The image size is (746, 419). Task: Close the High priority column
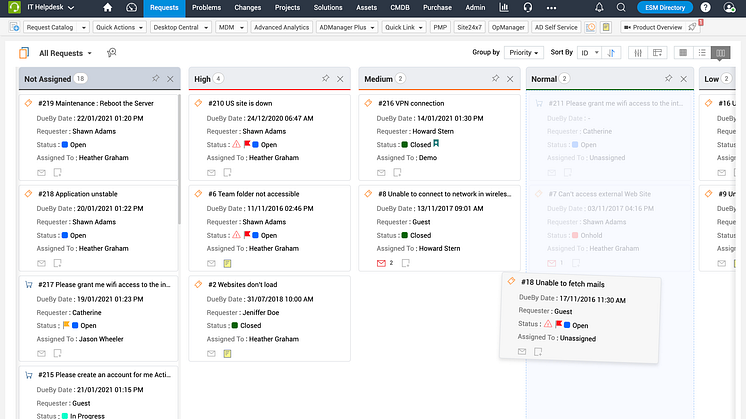point(339,78)
